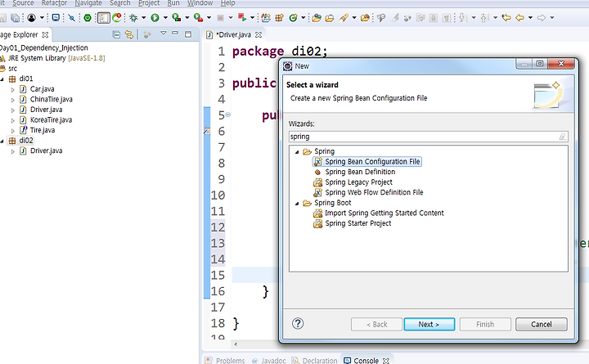The image size is (589, 364).
Task: Click the Cancel button in dialog
Action: pos(542,324)
